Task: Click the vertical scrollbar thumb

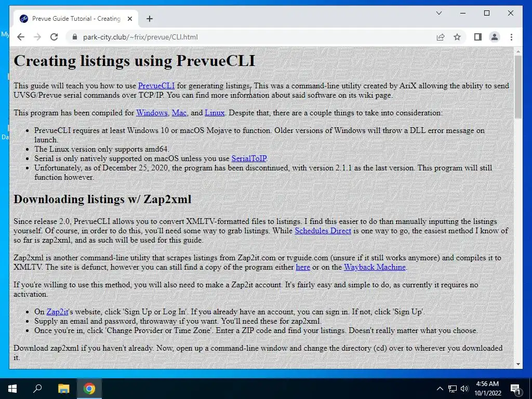Action: tap(518, 87)
